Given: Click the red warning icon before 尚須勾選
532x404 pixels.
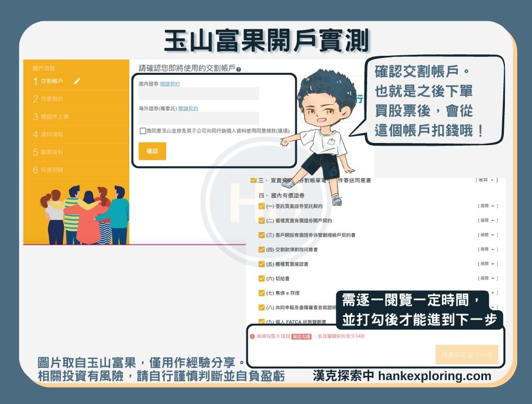Looking at the screenshot, I should coord(252,336).
